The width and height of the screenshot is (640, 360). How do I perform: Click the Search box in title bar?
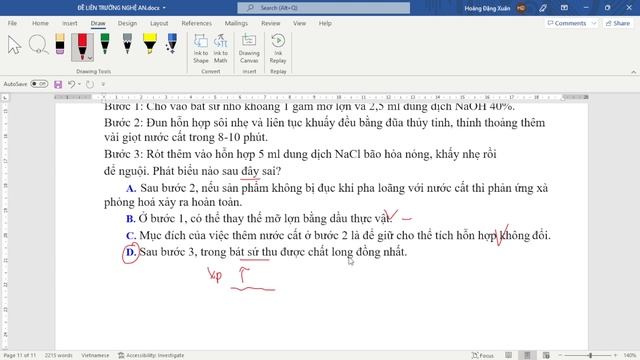[x=324, y=8]
